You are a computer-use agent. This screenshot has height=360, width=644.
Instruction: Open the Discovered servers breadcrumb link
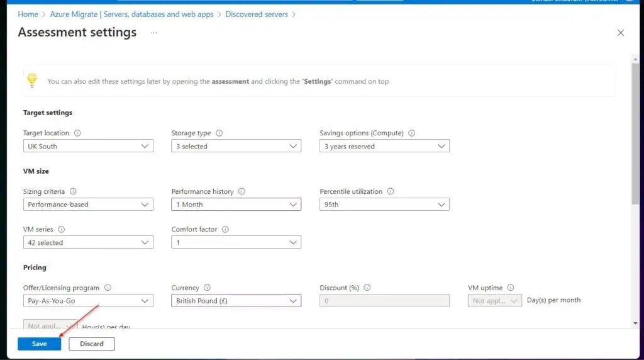pos(257,14)
